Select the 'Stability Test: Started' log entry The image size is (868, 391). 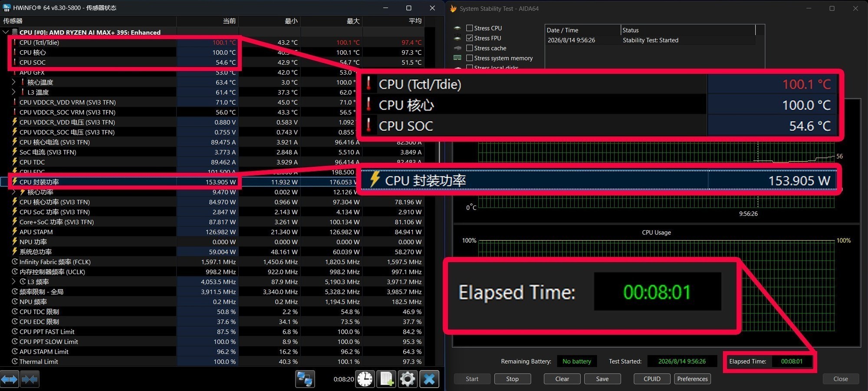tap(650, 40)
